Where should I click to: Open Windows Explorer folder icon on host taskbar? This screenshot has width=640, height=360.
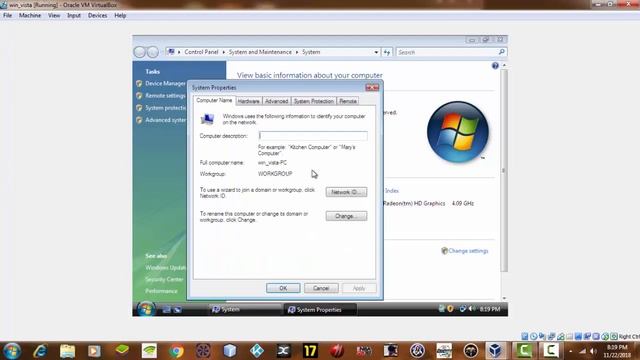[67, 351]
